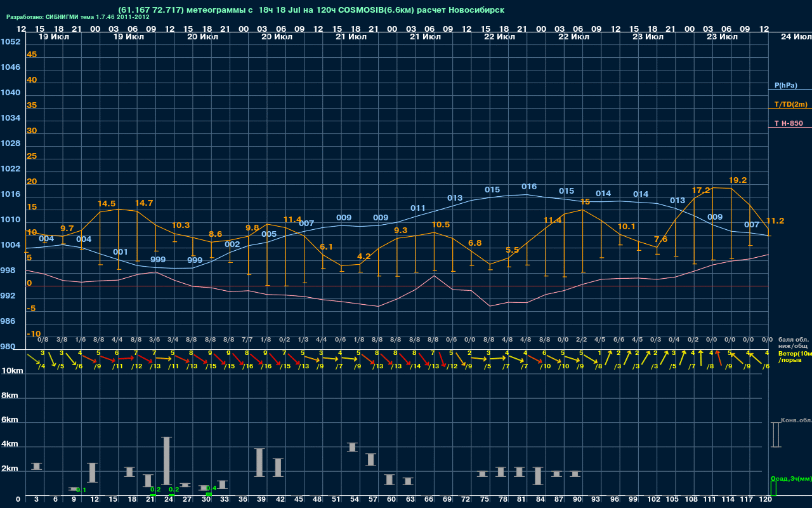Click the meteogram title with COSMOSIB(6.6км)
Image resolution: width=812 pixels, height=508 pixels.
[312, 10]
